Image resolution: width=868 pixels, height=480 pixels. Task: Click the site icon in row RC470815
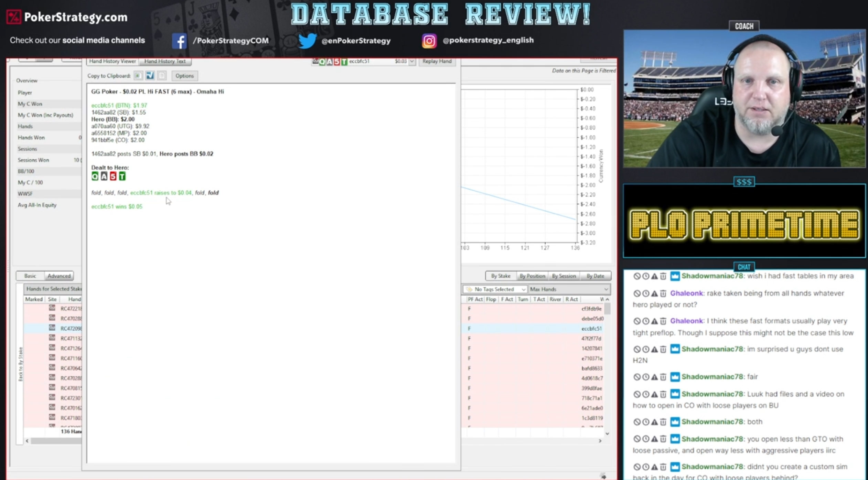pyautogui.click(x=52, y=387)
